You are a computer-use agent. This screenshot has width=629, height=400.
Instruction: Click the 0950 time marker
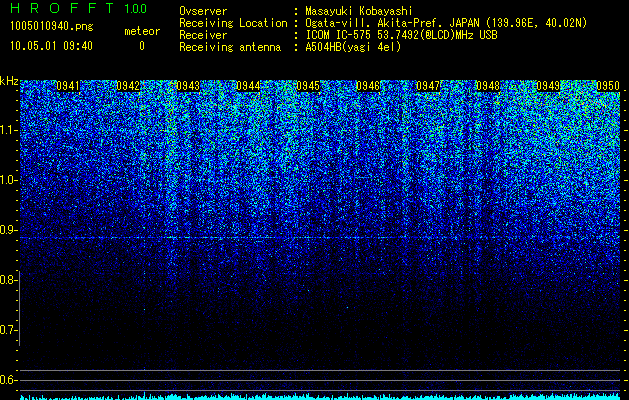(x=608, y=86)
